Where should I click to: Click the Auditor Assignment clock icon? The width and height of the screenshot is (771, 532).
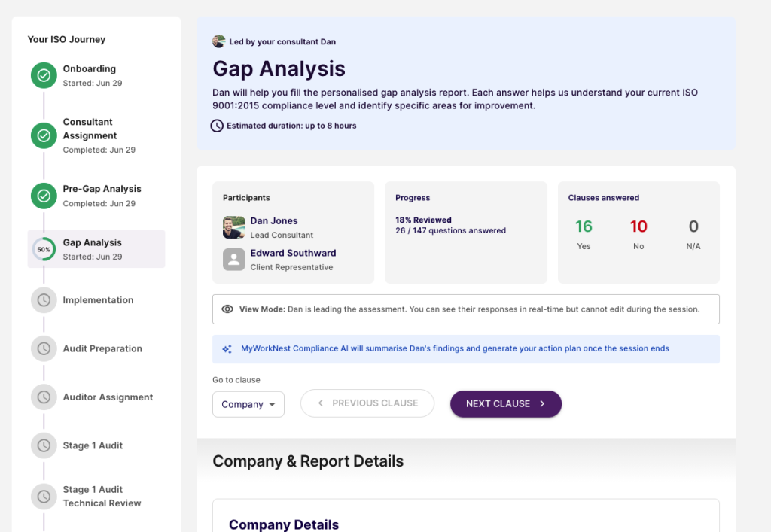[x=44, y=397]
